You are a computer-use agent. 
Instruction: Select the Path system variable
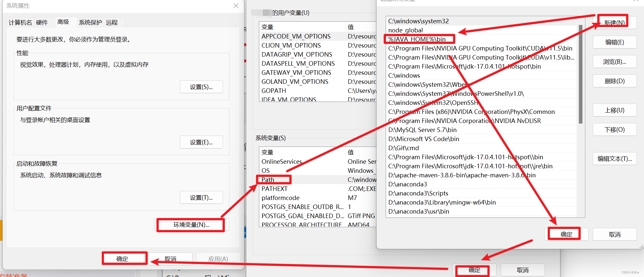coord(318,180)
